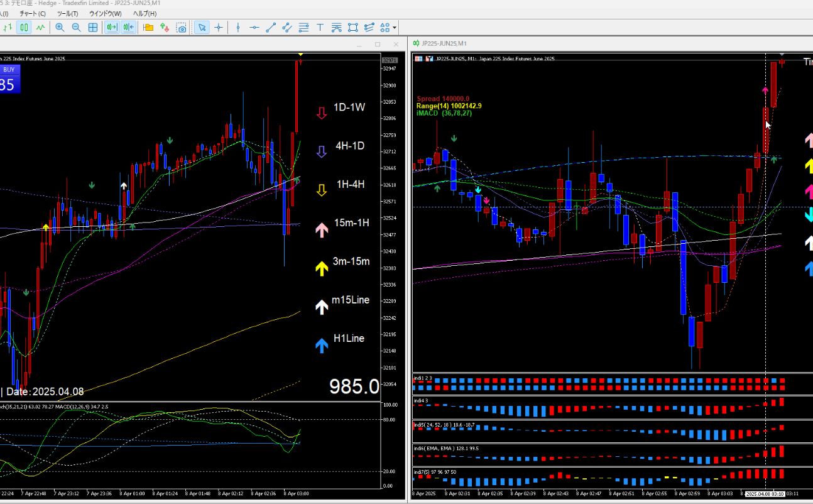Image resolution: width=813 pixels, height=504 pixels.
Task: Tile windows using the grid icon
Action: (93, 27)
